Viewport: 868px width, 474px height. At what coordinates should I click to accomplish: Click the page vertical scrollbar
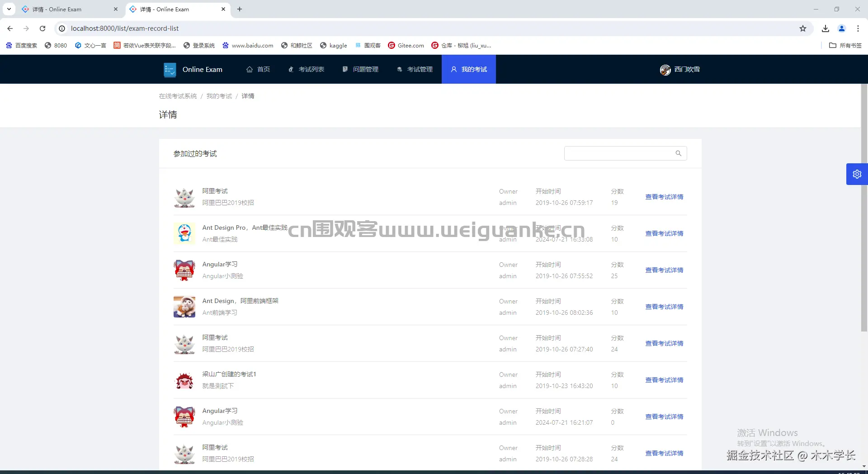[864, 208]
